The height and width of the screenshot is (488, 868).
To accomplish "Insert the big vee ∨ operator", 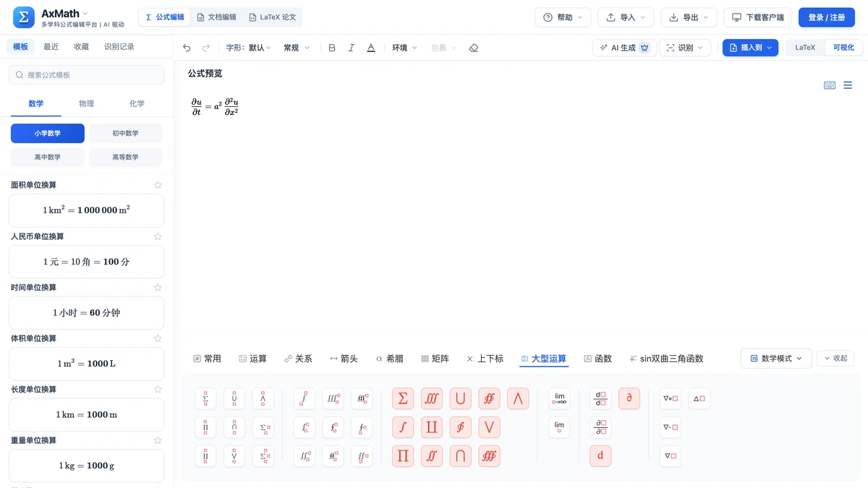I will [x=489, y=427].
